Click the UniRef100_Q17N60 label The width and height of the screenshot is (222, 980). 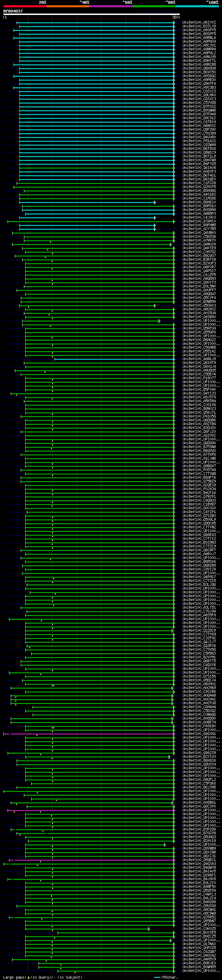[199, 944]
